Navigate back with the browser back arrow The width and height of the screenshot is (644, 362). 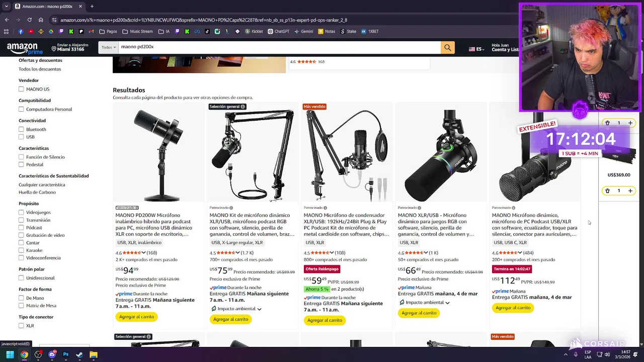point(7,20)
